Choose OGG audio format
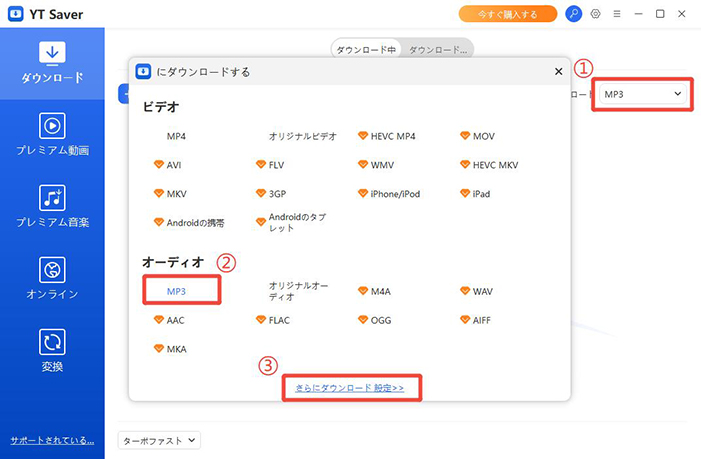This screenshot has width=701, height=459. click(375, 320)
